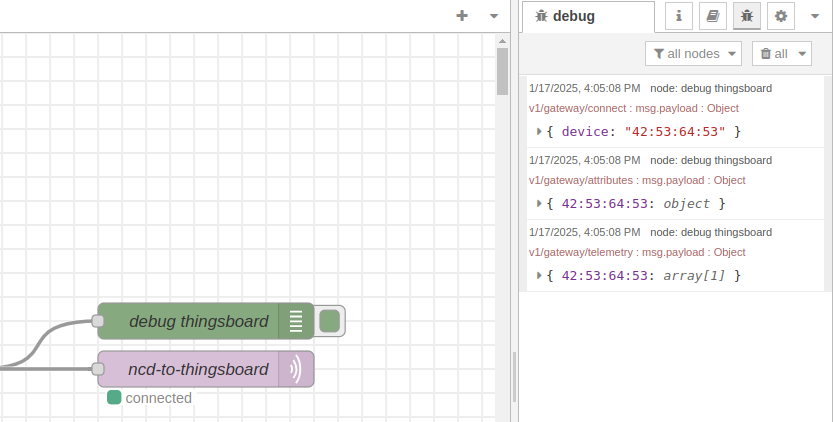833x422 pixels.
Task: Open the all nodes filter dropdown
Action: click(693, 53)
